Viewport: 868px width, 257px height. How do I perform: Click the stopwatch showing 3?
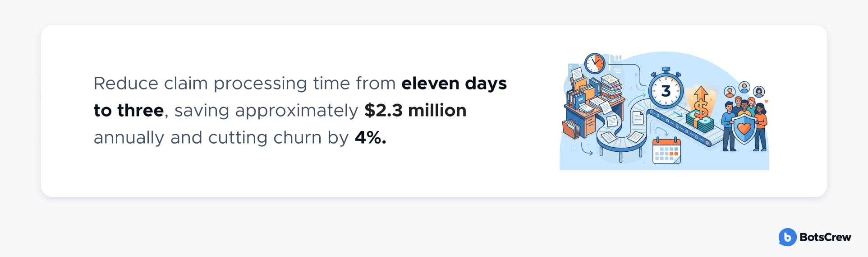click(x=666, y=91)
